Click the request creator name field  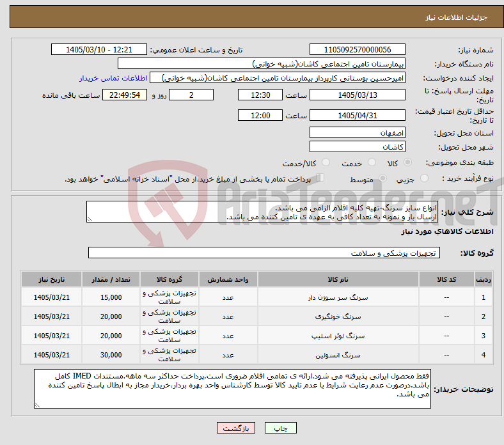(278, 78)
